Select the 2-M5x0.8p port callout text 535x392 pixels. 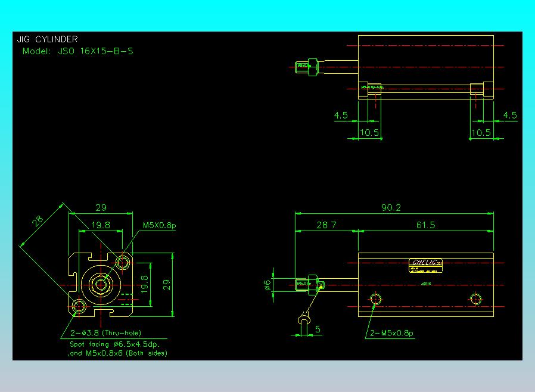pos(391,333)
